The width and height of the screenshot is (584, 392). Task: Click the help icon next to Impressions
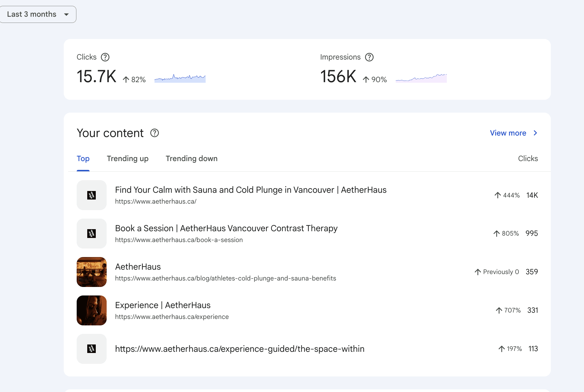point(369,57)
